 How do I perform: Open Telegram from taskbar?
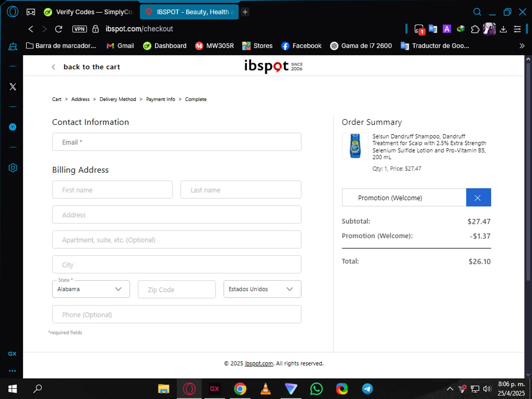point(367,389)
